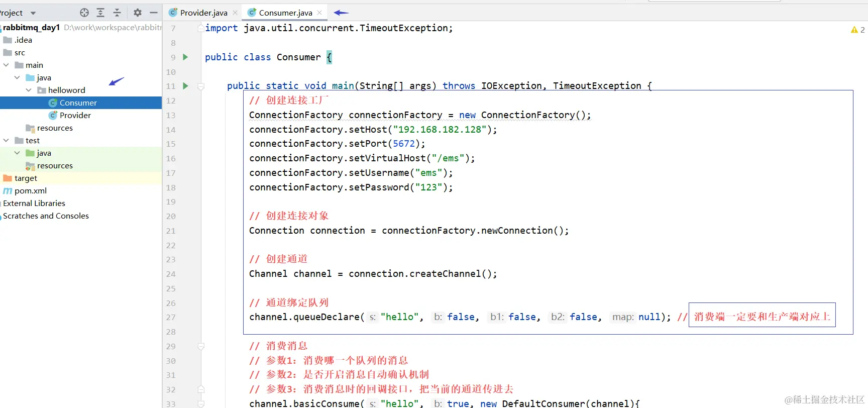Select External Libraries node
Viewport: 868px width, 408px height.
tap(34, 203)
